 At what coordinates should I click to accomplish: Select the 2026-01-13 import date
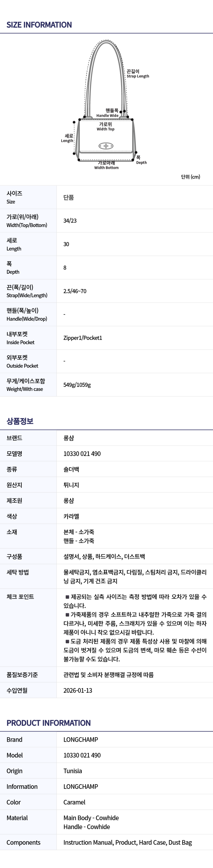[x=78, y=690]
